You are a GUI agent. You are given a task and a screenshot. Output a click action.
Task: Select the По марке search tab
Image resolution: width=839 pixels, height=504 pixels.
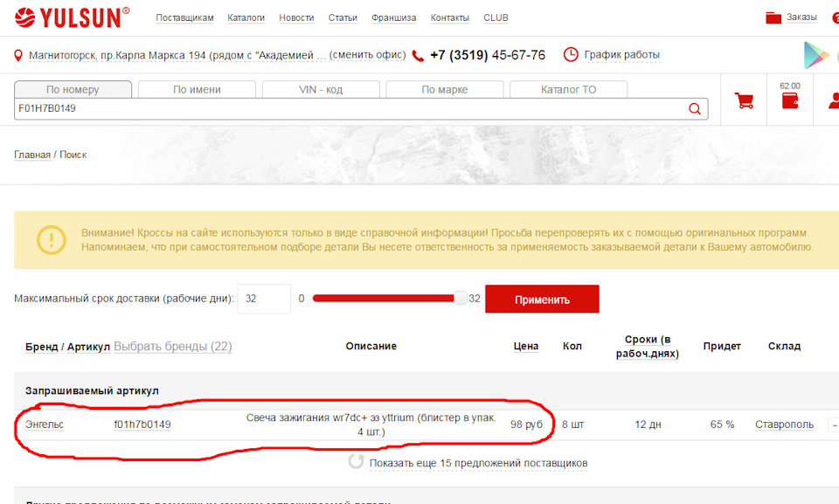pyautogui.click(x=444, y=89)
